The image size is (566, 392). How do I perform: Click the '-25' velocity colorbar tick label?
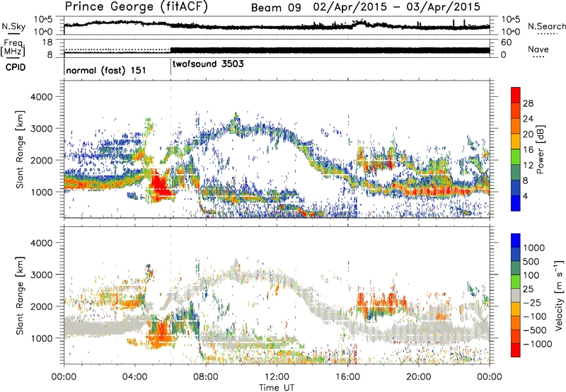[533, 302]
